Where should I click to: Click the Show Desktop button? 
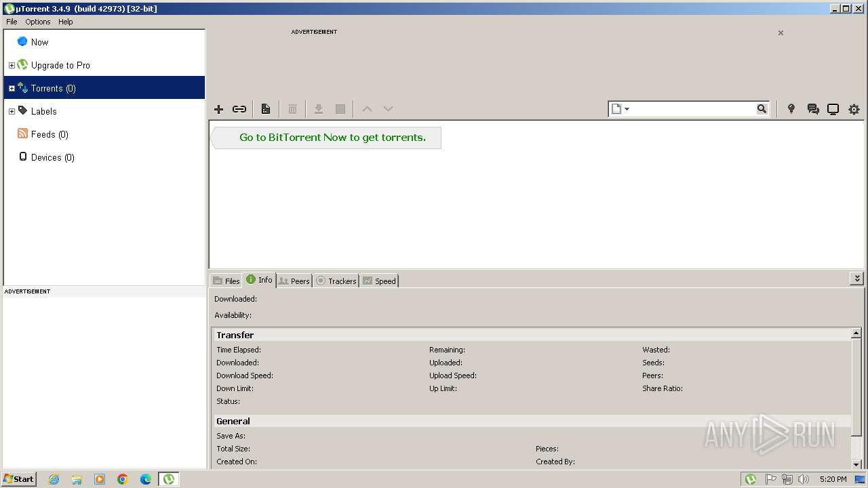(860, 479)
